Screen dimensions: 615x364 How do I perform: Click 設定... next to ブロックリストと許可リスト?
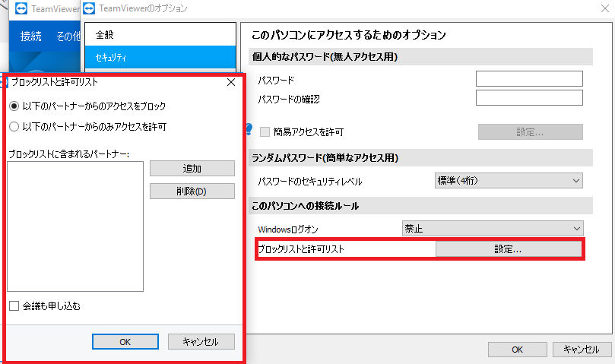(x=508, y=249)
